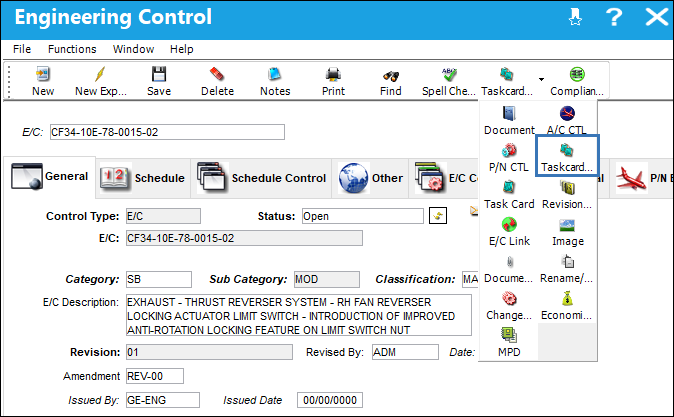Select MPD in the dropdown panel

(x=509, y=343)
